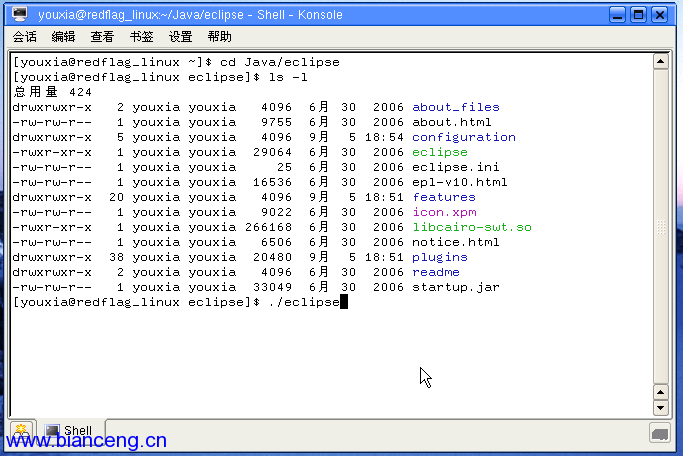Click the scroll up arrow at scrollbar top
The width and height of the screenshot is (683, 456).
click(x=661, y=61)
